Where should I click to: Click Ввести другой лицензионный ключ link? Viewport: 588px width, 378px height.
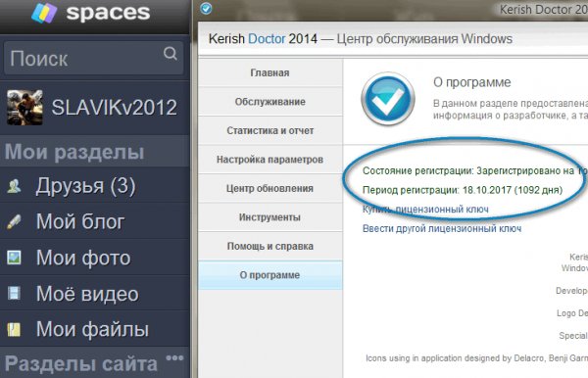point(442,228)
